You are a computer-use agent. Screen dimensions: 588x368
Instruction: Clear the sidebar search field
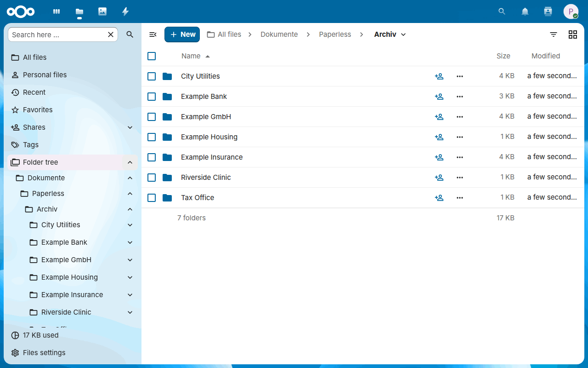tap(111, 34)
